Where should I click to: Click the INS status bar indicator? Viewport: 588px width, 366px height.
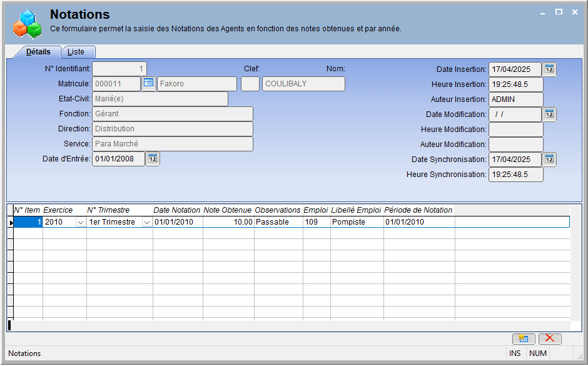coord(514,353)
